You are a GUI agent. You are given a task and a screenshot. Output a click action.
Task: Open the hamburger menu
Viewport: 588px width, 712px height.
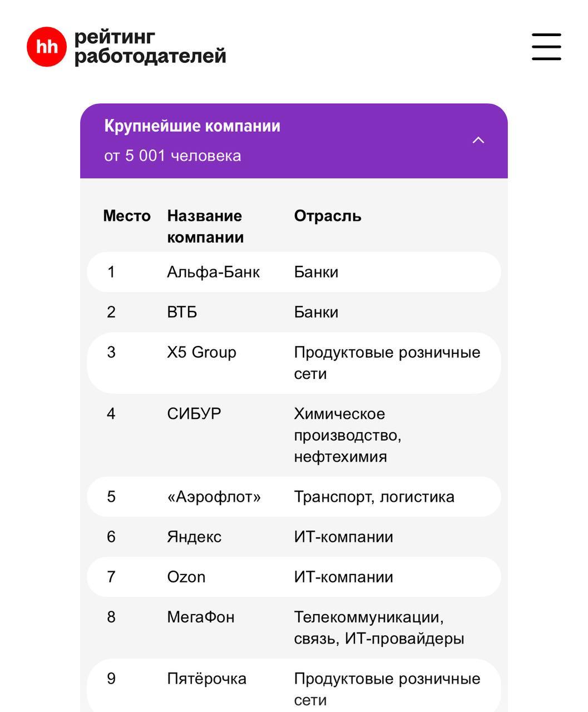coord(546,47)
